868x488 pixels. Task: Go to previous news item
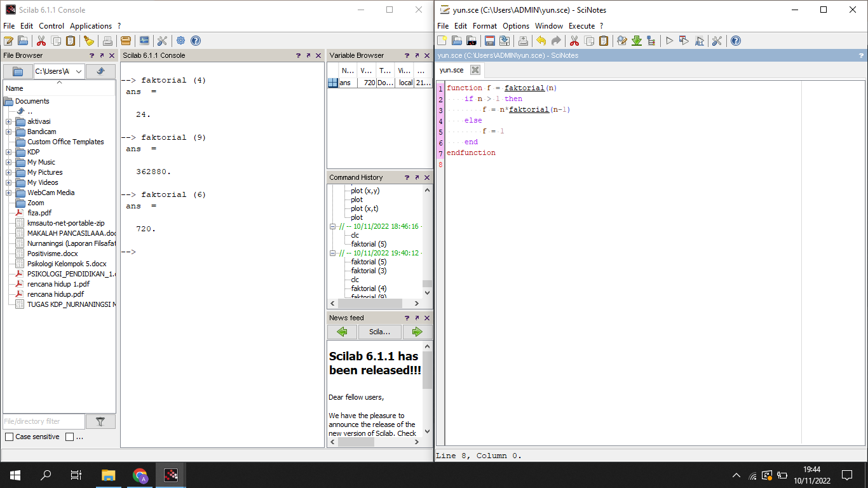pos(342,332)
